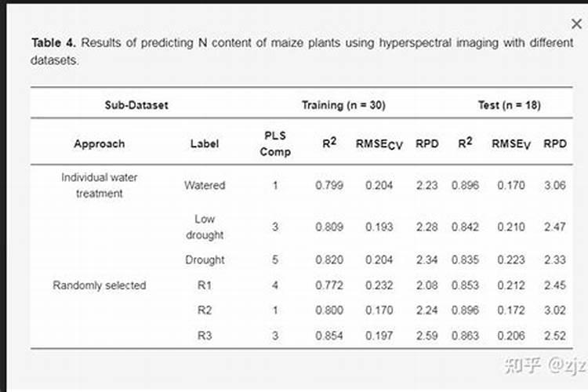Click the Training (n = 30) header

343,105
